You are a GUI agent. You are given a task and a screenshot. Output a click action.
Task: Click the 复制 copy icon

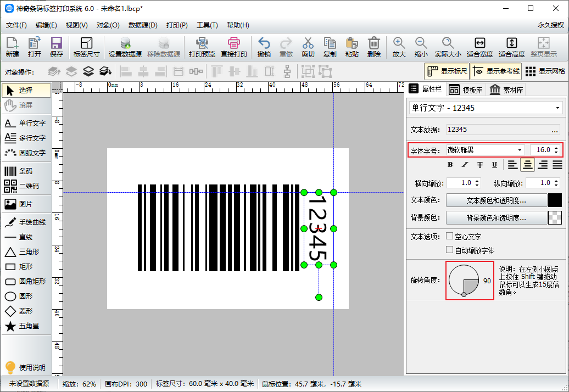coord(330,47)
